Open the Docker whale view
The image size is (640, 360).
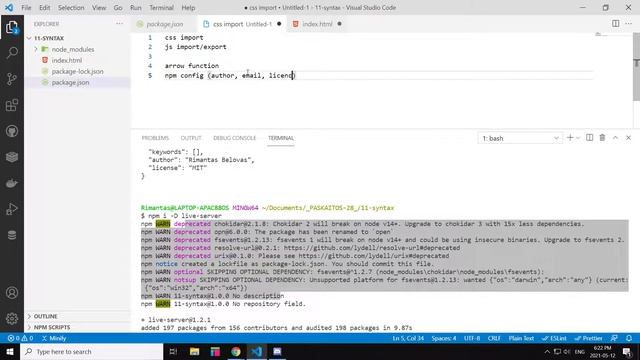click(12, 183)
